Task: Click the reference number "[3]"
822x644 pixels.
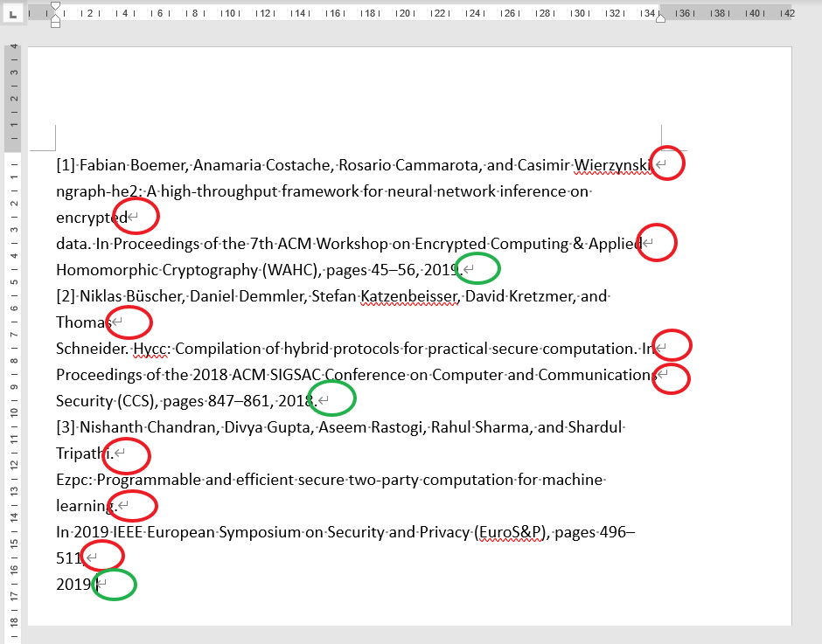Action: tap(66, 427)
